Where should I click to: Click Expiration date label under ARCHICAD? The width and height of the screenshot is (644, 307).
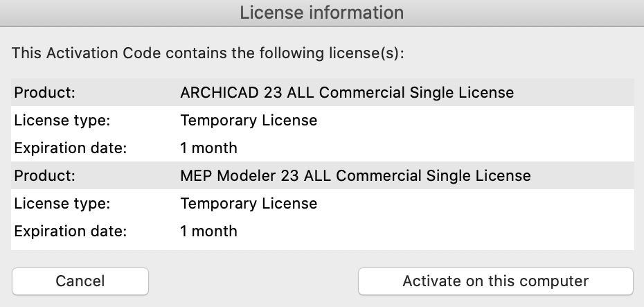click(70, 148)
